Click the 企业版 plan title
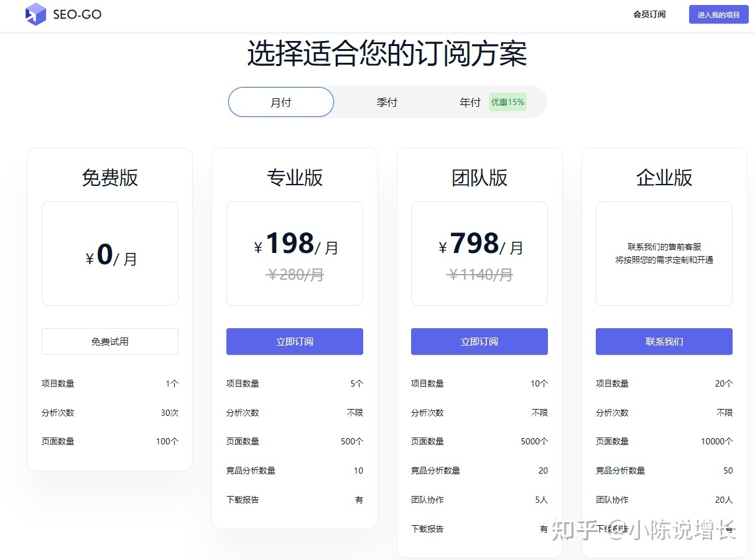Screen dimensions: 755x560 (x=664, y=178)
